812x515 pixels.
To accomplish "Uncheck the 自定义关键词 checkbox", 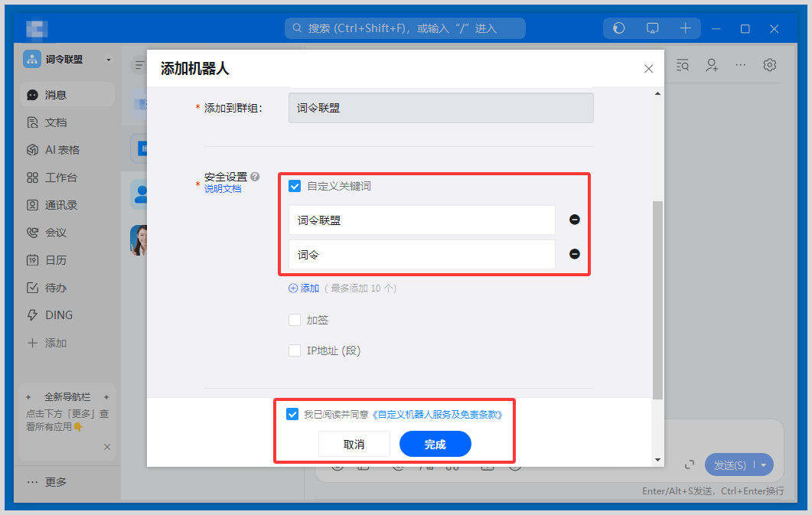I will (x=295, y=186).
